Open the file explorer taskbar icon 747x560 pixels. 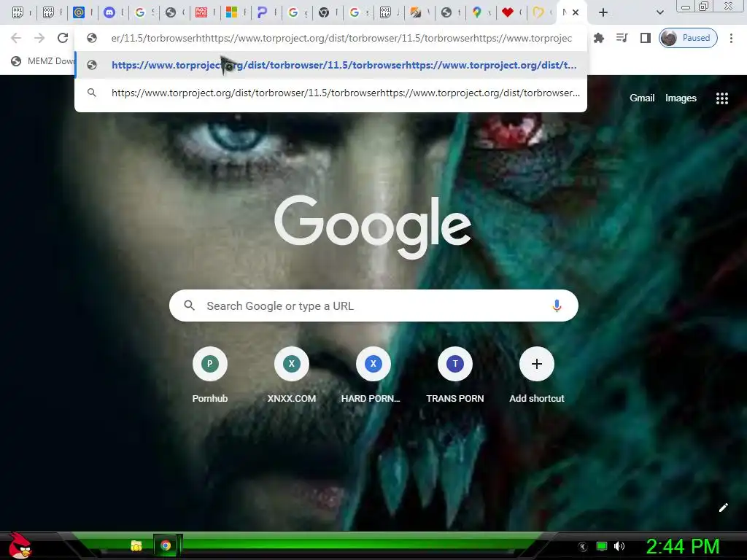(136, 545)
